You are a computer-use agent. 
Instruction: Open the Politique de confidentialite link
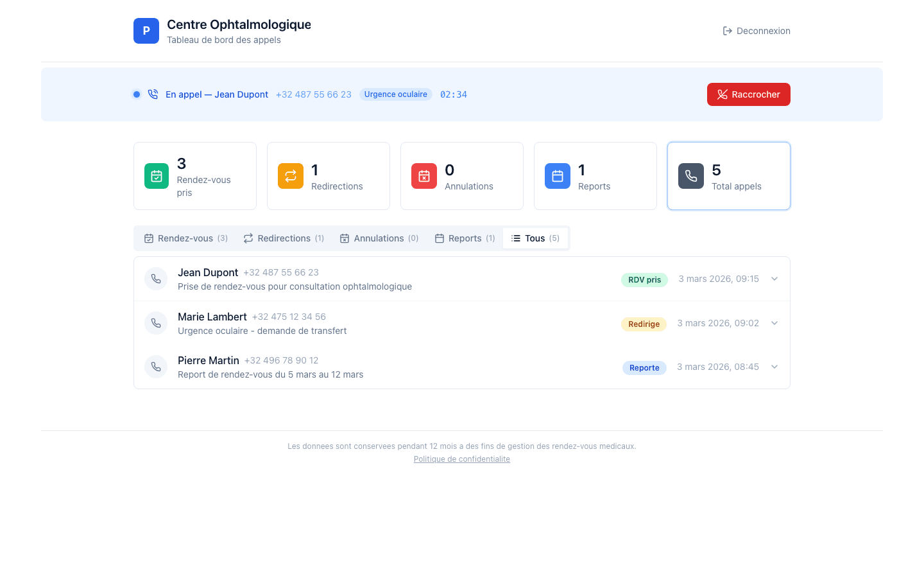(x=462, y=459)
